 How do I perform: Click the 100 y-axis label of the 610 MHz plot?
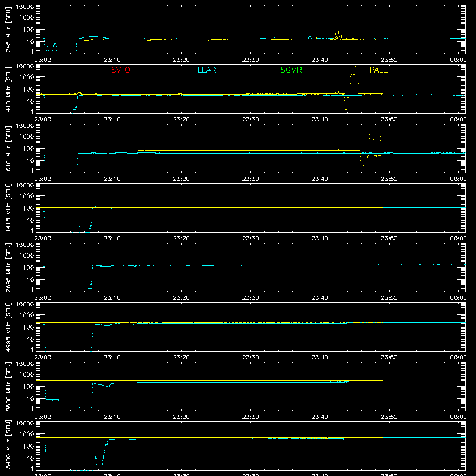[x=29, y=149]
